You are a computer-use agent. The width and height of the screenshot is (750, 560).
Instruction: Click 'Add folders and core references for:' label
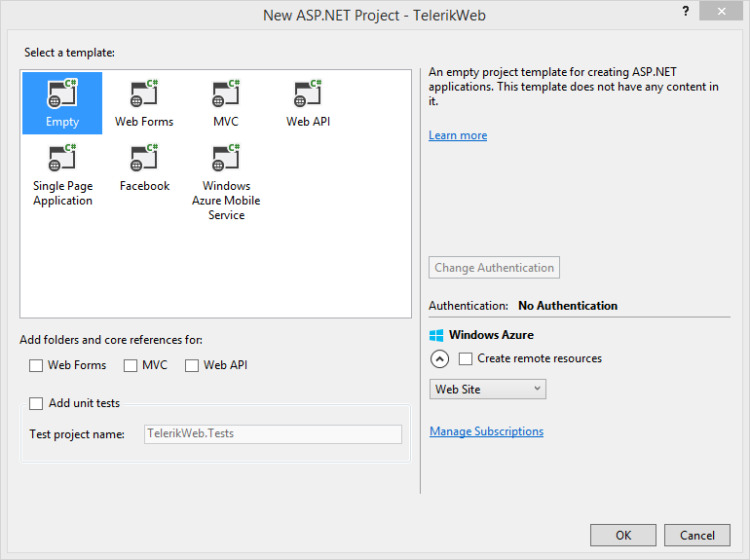coord(111,340)
